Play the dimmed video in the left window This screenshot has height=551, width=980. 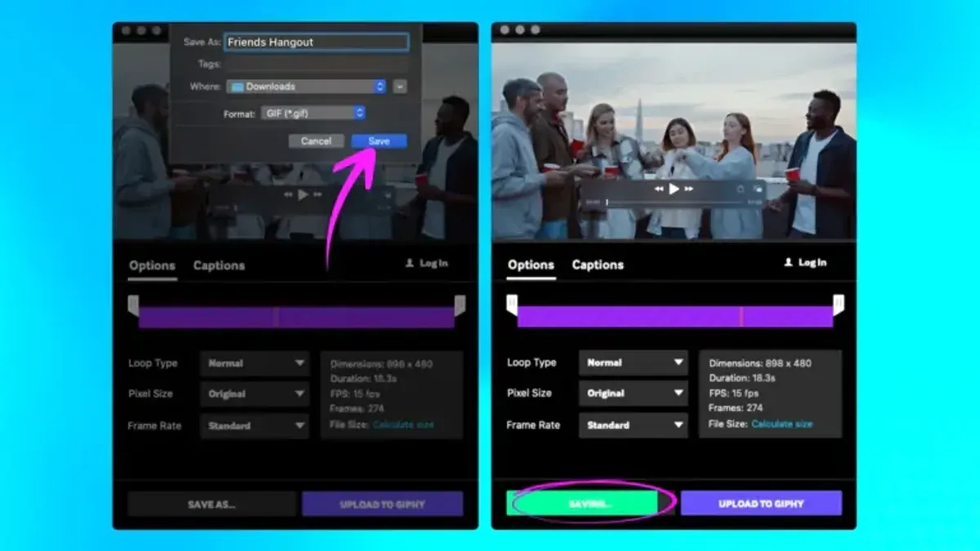click(303, 195)
